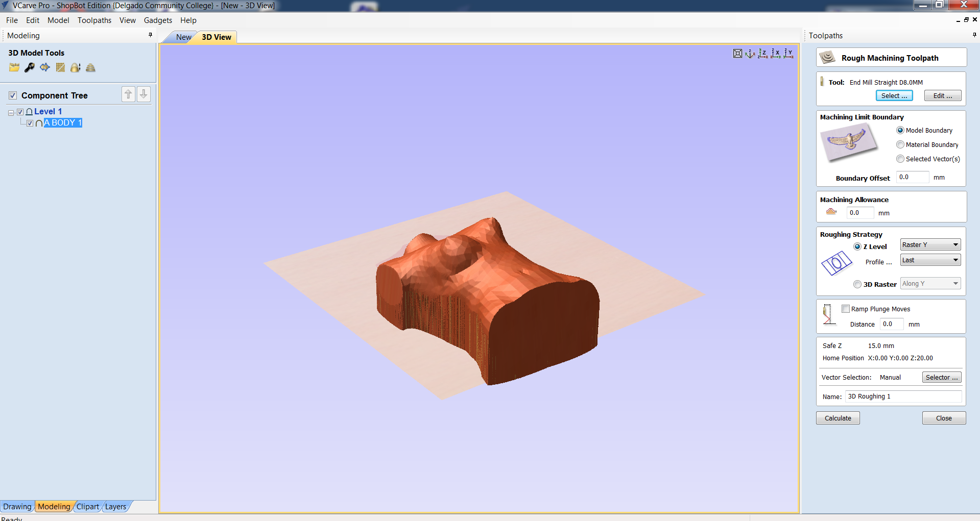Open the Raster Y strategy dropdown
Viewport: 980px width, 521px height.
pos(930,245)
